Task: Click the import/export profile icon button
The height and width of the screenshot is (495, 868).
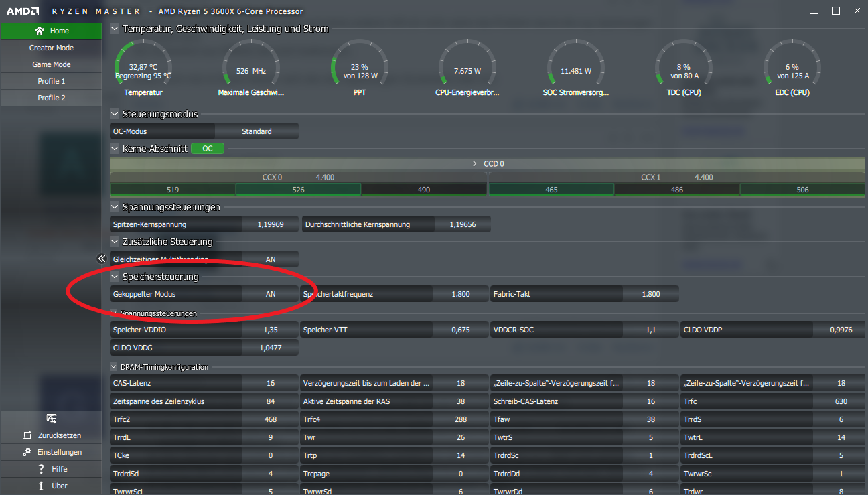Action: (52, 418)
